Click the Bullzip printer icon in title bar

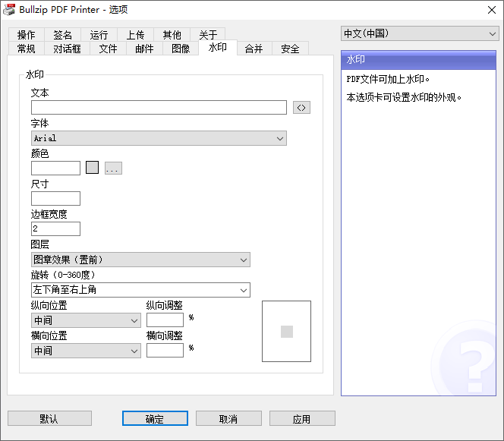click(x=8, y=10)
